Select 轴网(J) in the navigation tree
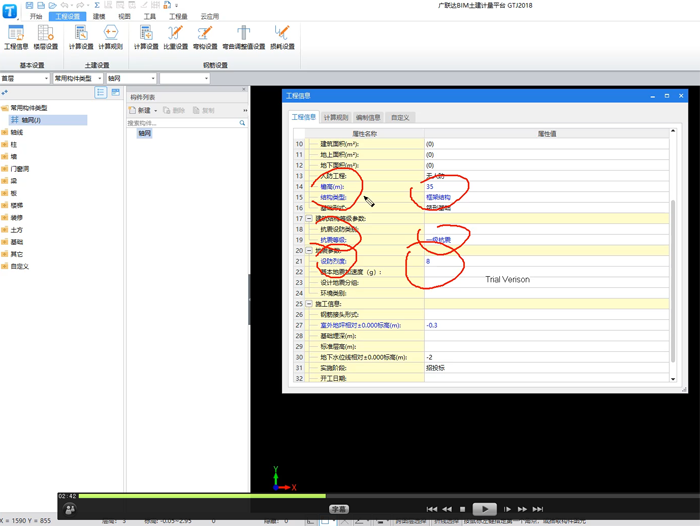700x526 pixels. pos(48,120)
